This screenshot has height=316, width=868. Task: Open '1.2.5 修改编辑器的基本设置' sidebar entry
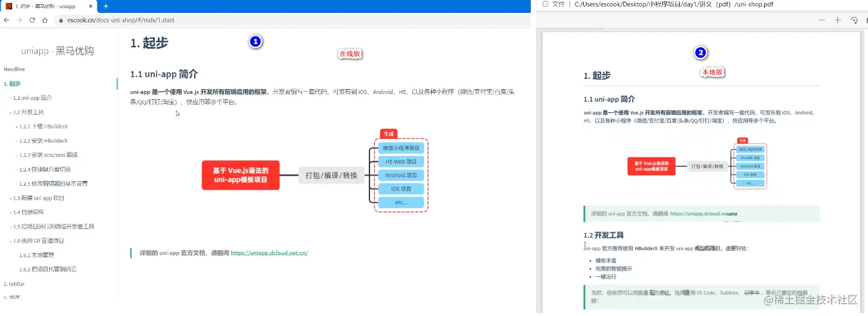pos(52,183)
